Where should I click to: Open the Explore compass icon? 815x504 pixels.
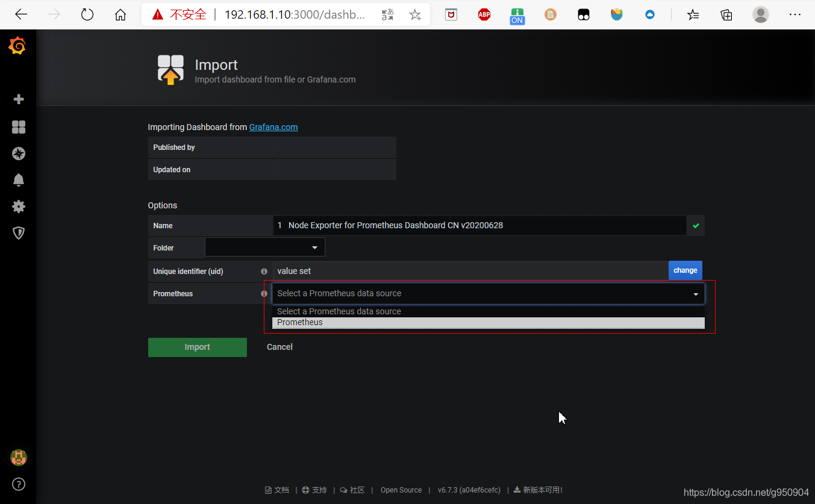click(x=19, y=154)
